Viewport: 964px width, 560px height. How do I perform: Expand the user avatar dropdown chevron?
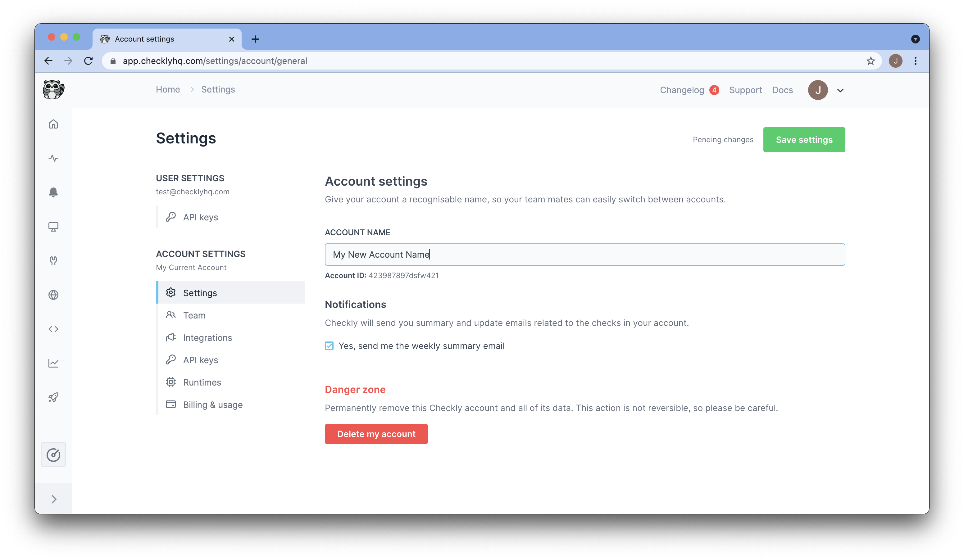(x=840, y=91)
